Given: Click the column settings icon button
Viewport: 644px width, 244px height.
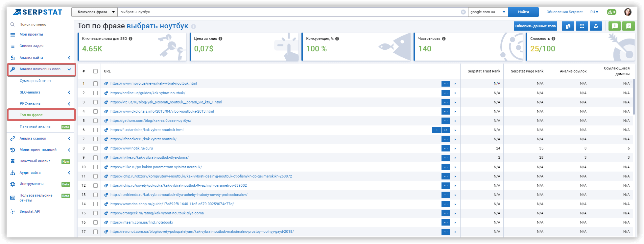Looking at the screenshot, I should (582, 26).
